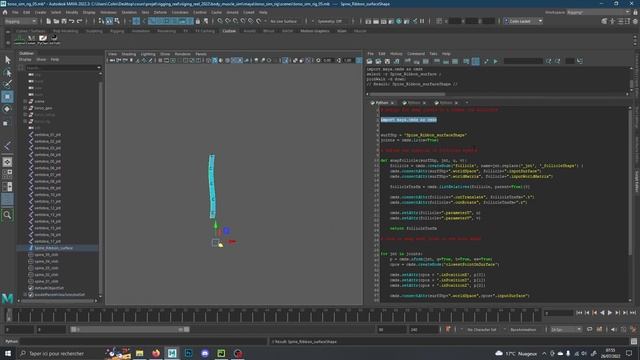
Task: Play animation backwards
Action: point(602,313)
